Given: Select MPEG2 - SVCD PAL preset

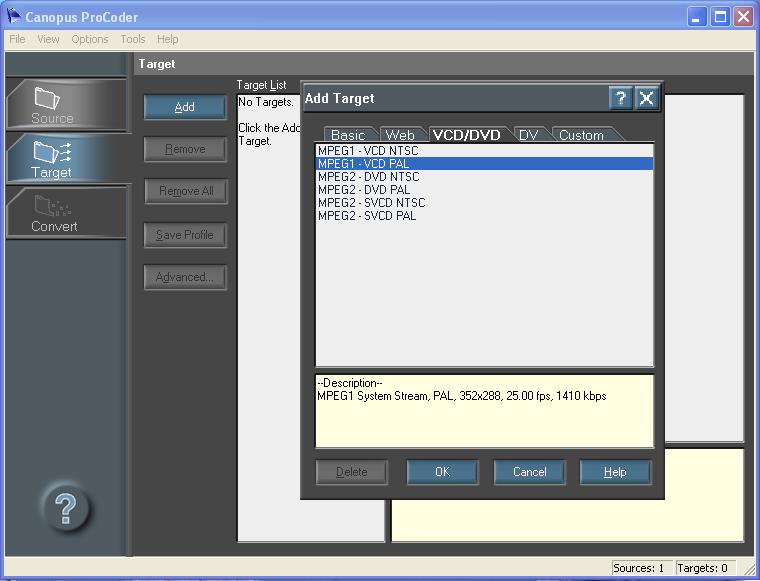Looking at the screenshot, I should pos(484,216).
